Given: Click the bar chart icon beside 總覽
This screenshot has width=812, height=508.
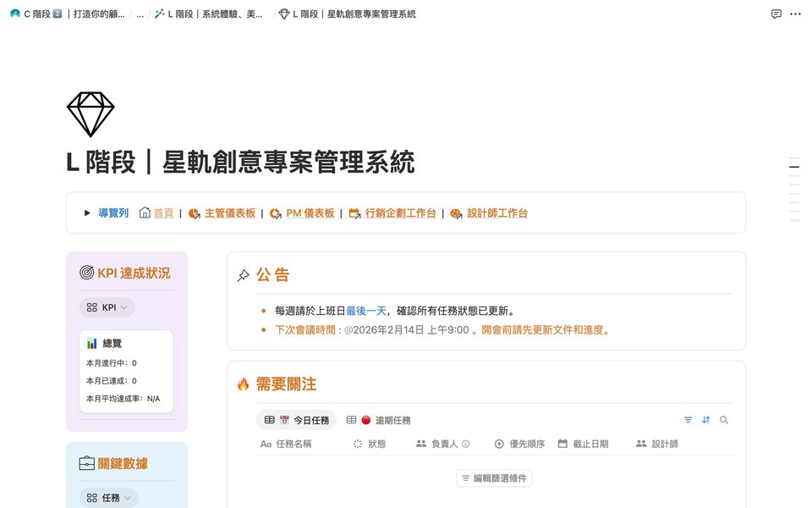Looking at the screenshot, I should coord(92,343).
